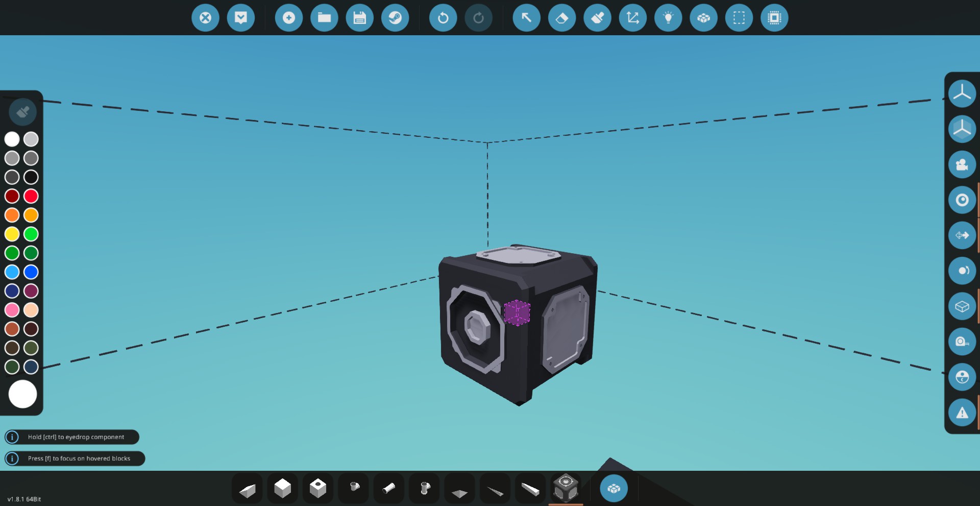The height and width of the screenshot is (506, 980).
Task: Click the mirror arrows icon
Action: (x=962, y=235)
